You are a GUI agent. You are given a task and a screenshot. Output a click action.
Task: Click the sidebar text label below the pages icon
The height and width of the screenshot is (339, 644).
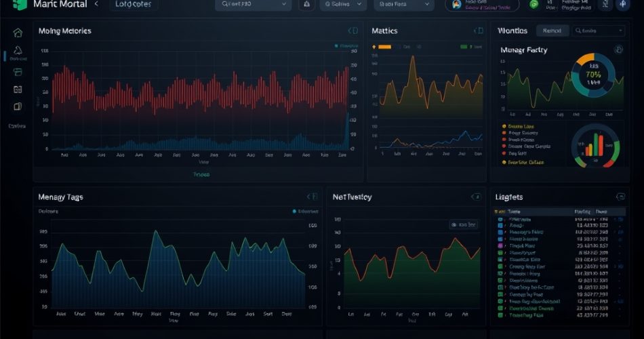[x=17, y=126]
